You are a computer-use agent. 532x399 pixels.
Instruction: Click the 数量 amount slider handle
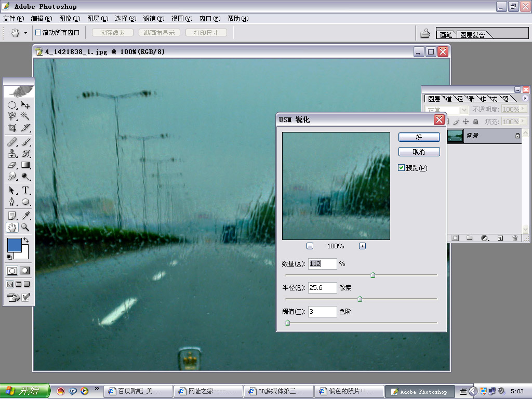[x=373, y=275]
